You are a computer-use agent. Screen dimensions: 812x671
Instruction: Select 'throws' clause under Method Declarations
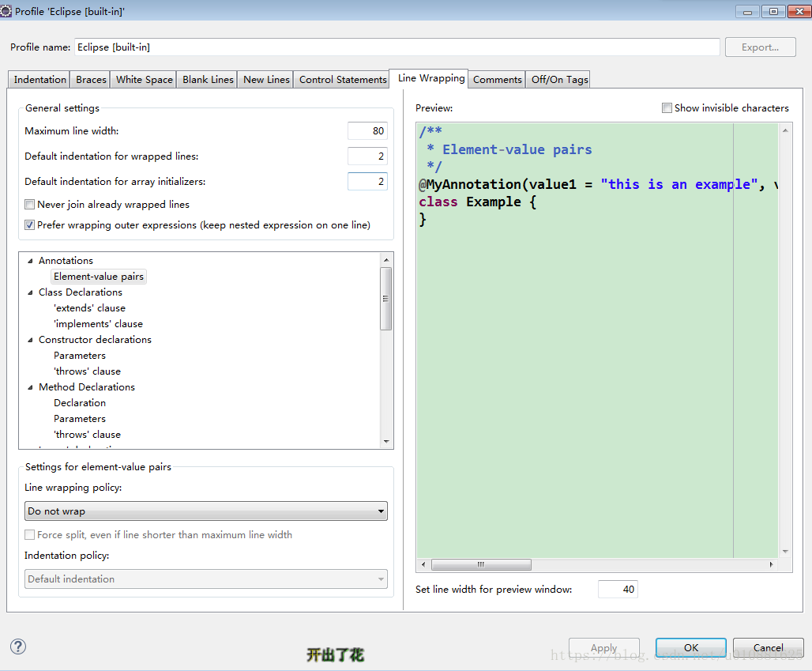88,435
